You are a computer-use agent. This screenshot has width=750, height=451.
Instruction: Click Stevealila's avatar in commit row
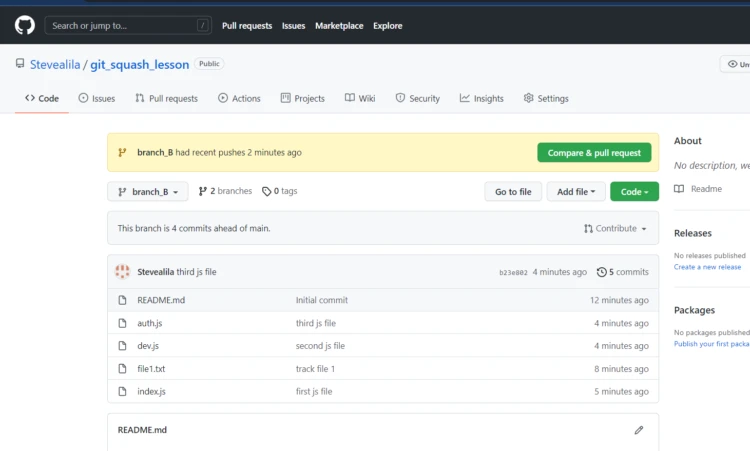122,272
